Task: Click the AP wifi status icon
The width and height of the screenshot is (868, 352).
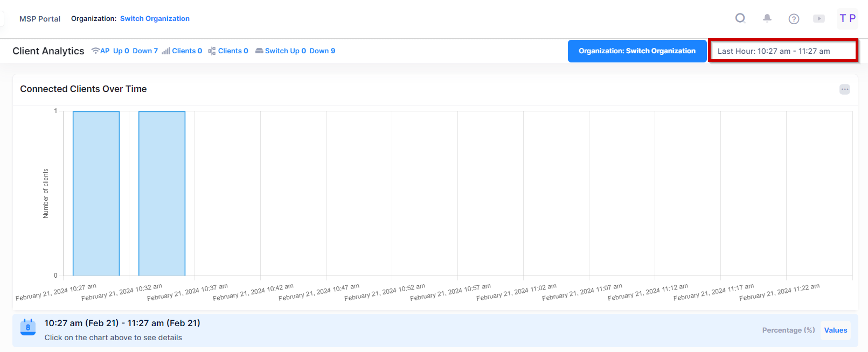Action: 95,51
